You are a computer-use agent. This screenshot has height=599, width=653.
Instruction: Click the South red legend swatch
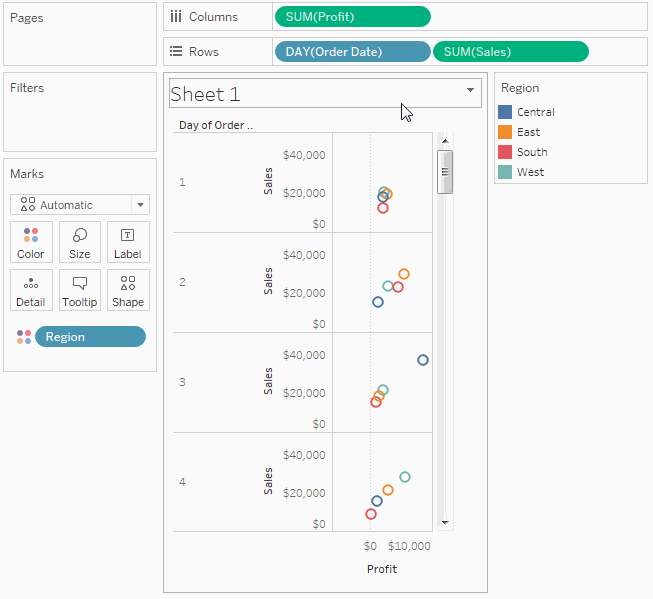coord(505,152)
